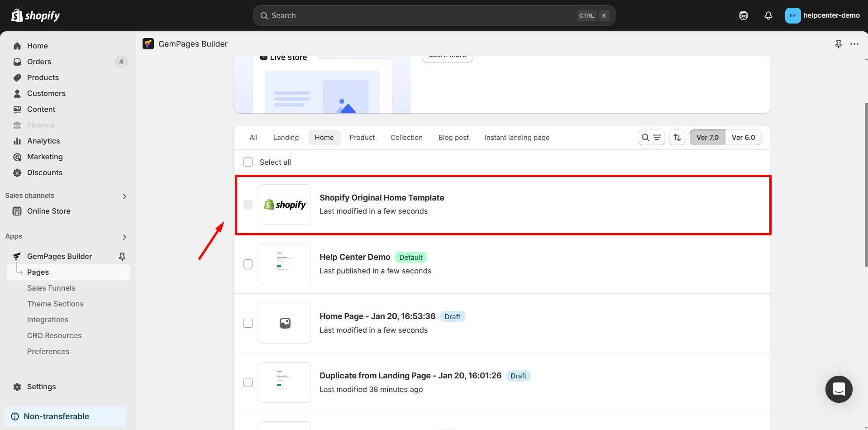The width and height of the screenshot is (868, 430).
Task: Check the Shopify Original Home Template checkbox
Action: coord(248,205)
